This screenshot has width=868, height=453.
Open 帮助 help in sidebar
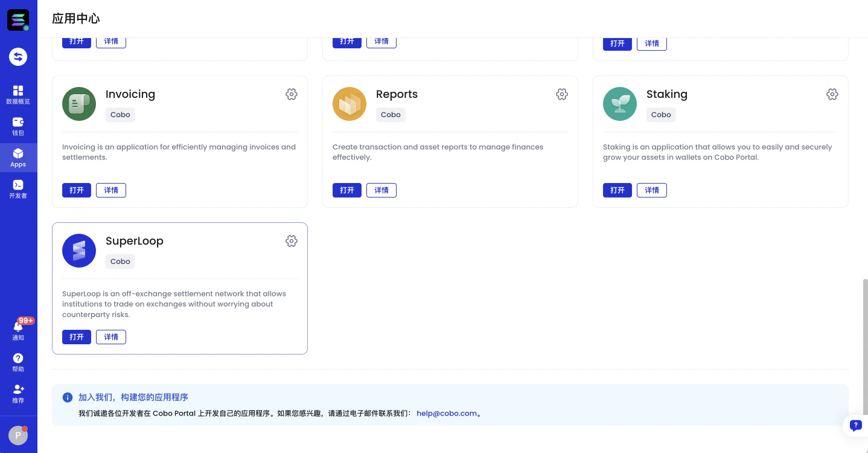(x=18, y=362)
